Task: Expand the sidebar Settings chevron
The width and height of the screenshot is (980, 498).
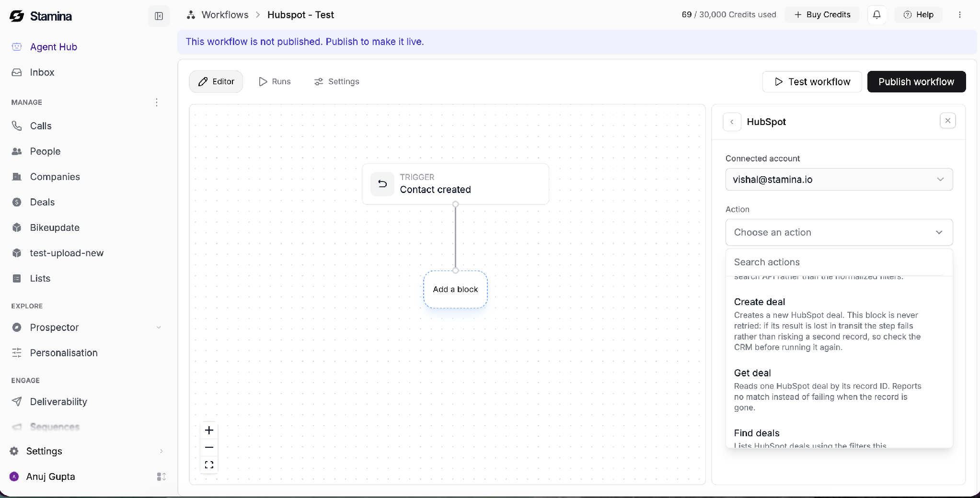Action: [x=161, y=451]
